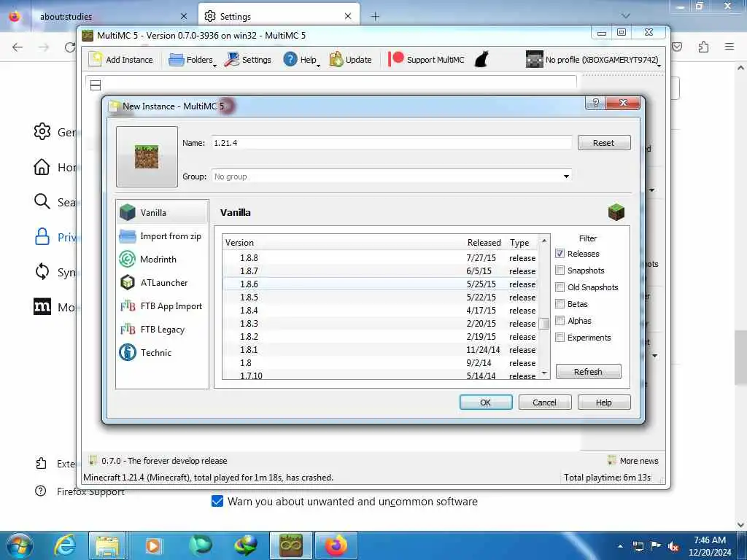Click the 0.7.0 forever develop release news
The height and width of the screenshot is (560, 747).
tap(158, 461)
